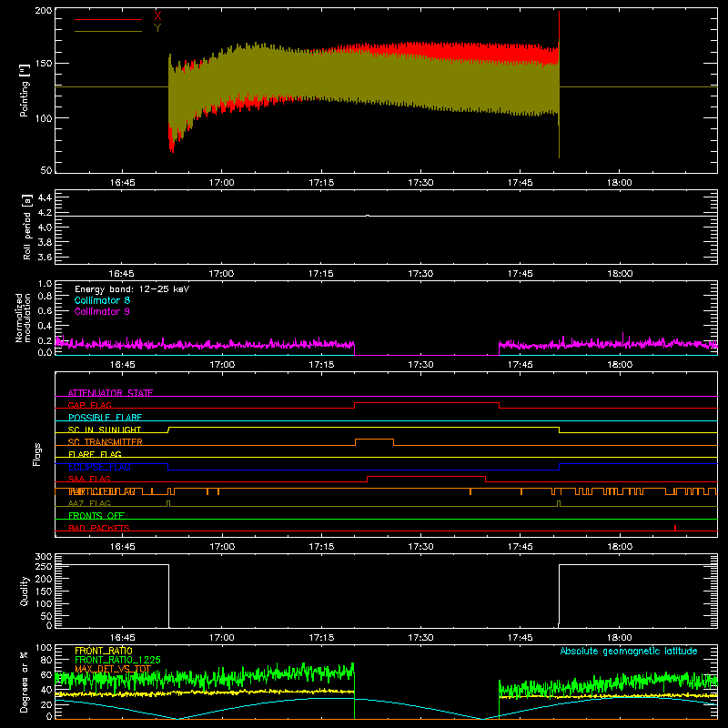Click '17:00' under the Quality plot
Viewport: 728px width, 728px height.
[x=221, y=638]
